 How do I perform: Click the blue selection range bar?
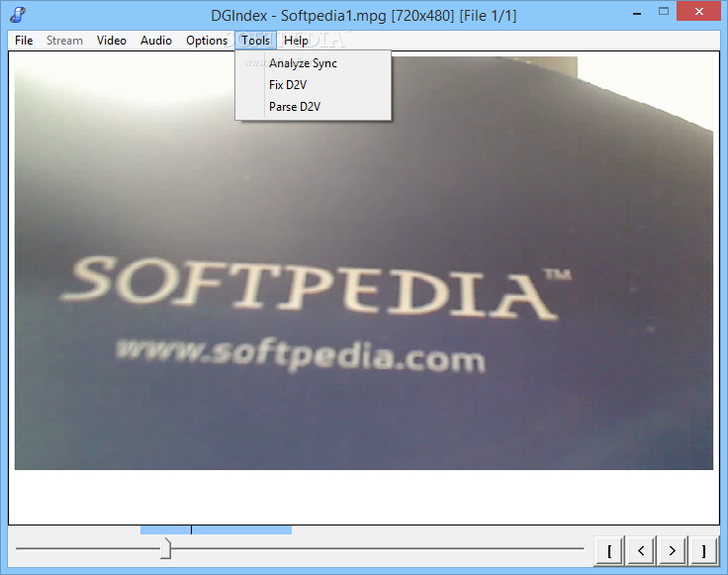216,529
